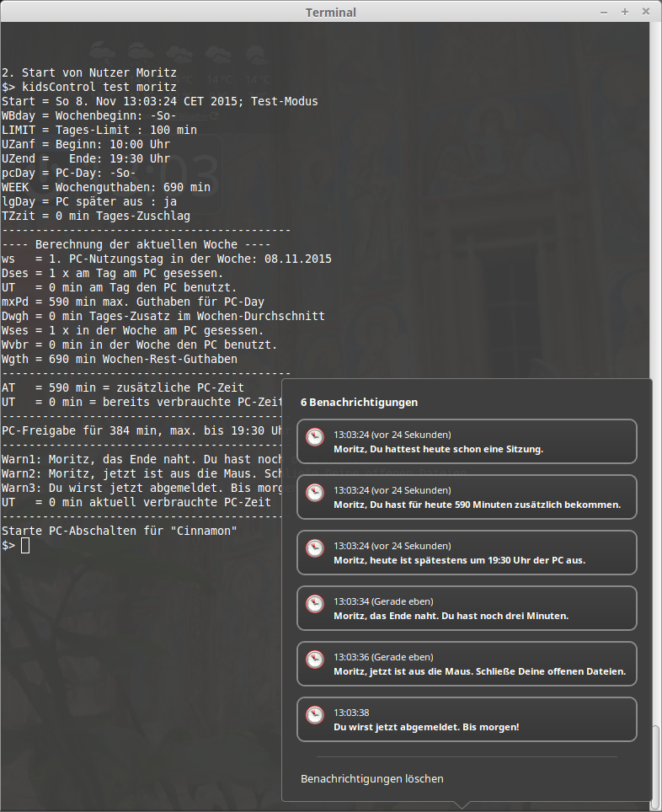The width and height of the screenshot is (662, 812).
Task: Open notification 'Du wirst jetzt abgemeldet. Bis morgen!'
Action: [x=467, y=719]
